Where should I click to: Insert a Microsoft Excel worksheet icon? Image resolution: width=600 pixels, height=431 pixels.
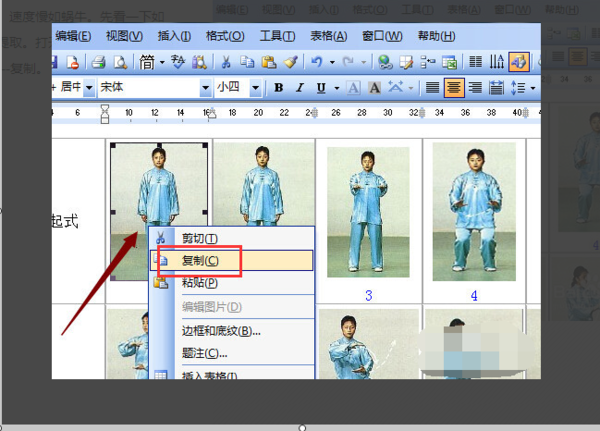[x=449, y=62]
